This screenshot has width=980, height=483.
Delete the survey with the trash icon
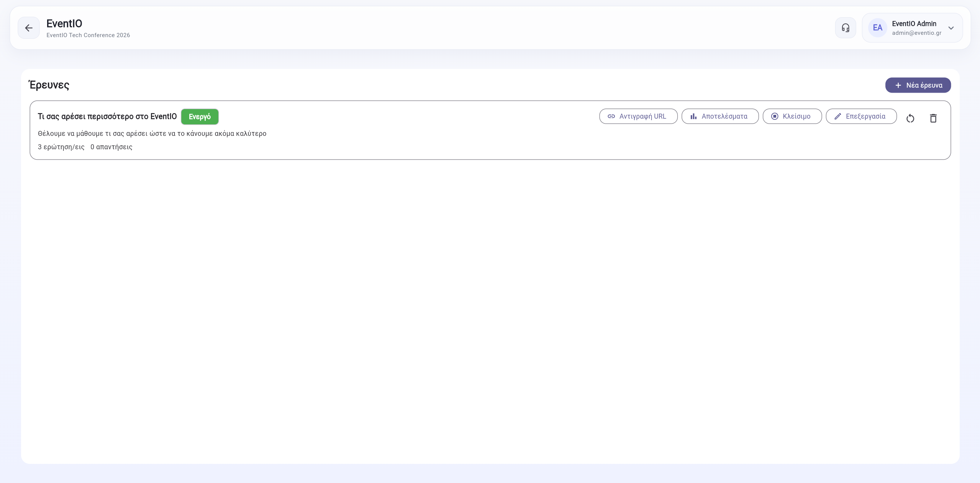(x=933, y=118)
